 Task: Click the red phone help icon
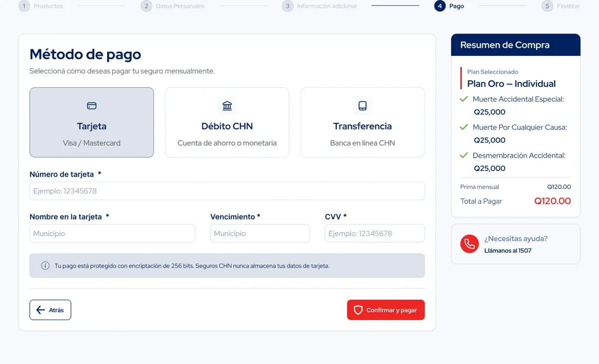469,244
